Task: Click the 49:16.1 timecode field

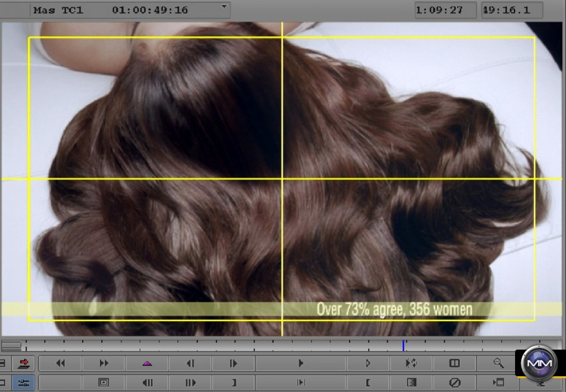Action: pyautogui.click(x=512, y=10)
